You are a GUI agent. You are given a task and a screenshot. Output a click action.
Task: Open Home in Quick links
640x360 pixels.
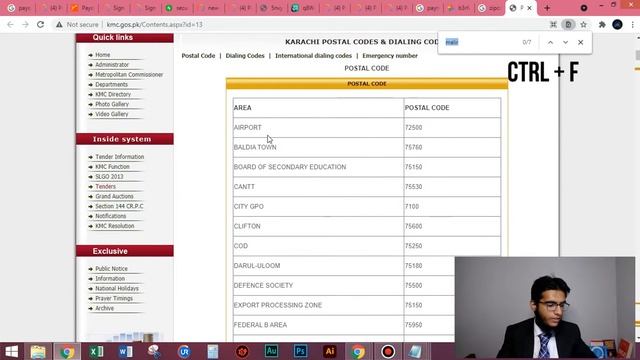[x=102, y=55]
